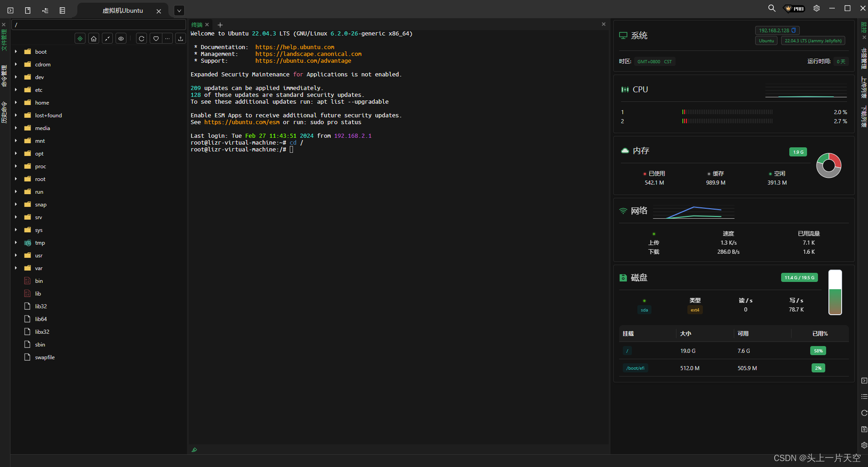Open the 书签管理 side tab
Image resolution: width=868 pixels, height=467 pixels.
863,59
